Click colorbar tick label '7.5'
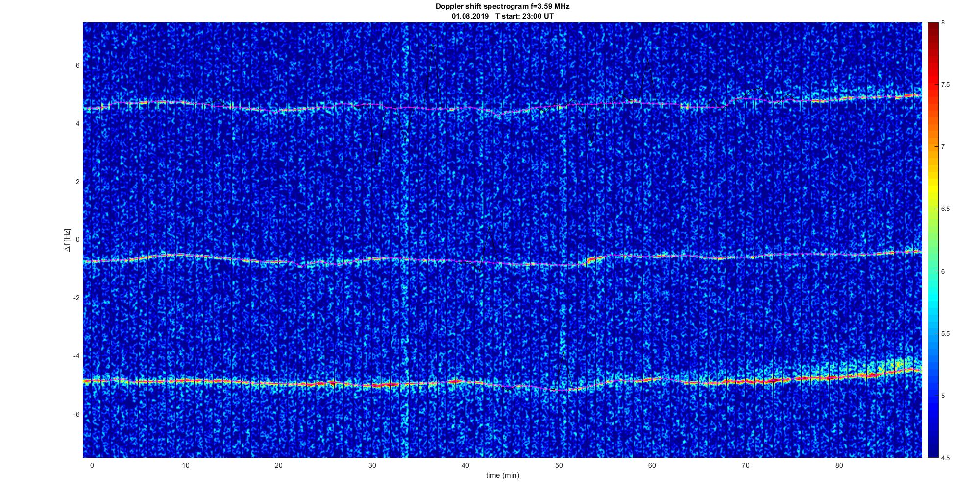The image size is (980, 491). [945, 85]
